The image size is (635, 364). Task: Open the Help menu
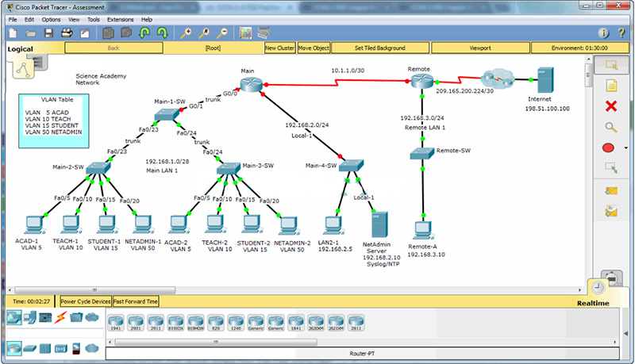[147, 19]
